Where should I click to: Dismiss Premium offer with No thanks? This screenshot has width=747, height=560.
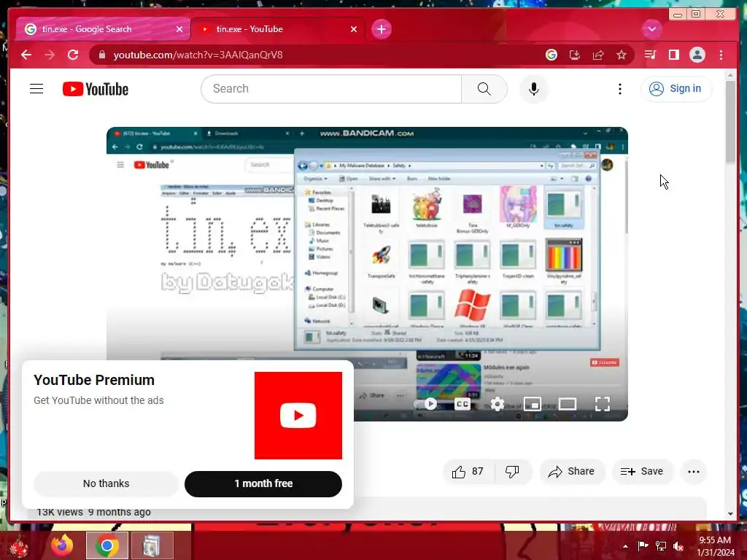(106, 484)
